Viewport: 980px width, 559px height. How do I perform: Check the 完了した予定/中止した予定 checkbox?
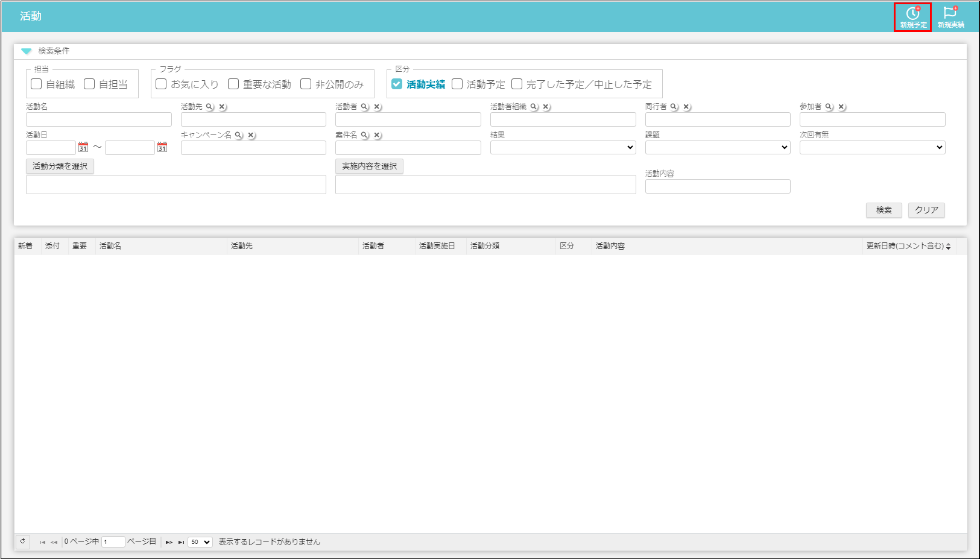click(x=517, y=84)
